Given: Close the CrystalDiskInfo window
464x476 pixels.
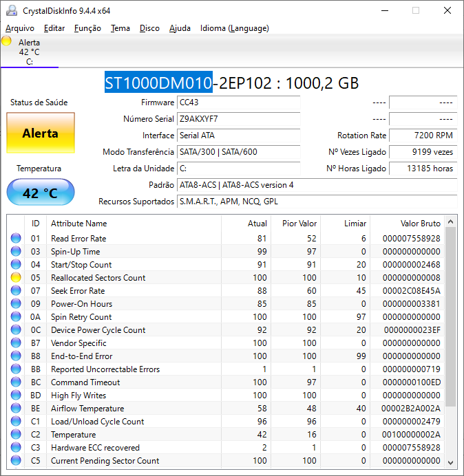Looking at the screenshot, I should (447, 10).
